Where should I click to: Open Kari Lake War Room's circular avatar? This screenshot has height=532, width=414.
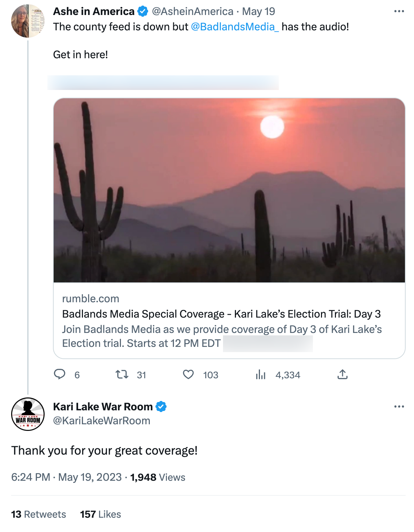coord(28,414)
